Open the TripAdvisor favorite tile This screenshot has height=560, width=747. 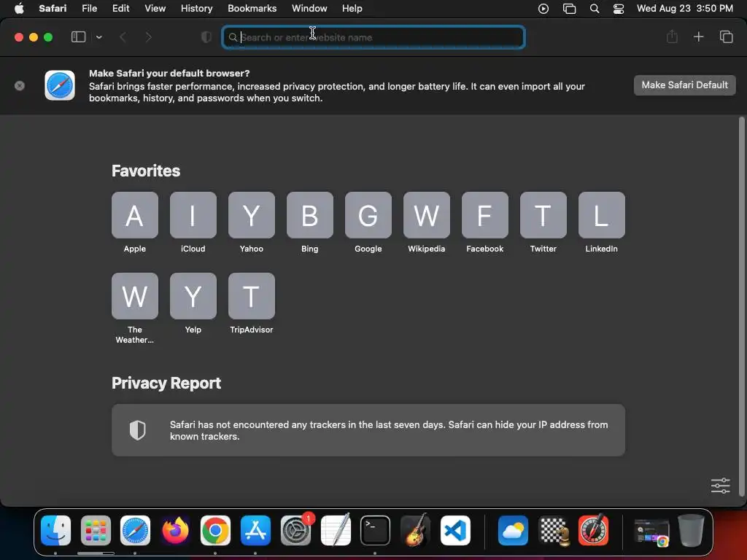252,296
